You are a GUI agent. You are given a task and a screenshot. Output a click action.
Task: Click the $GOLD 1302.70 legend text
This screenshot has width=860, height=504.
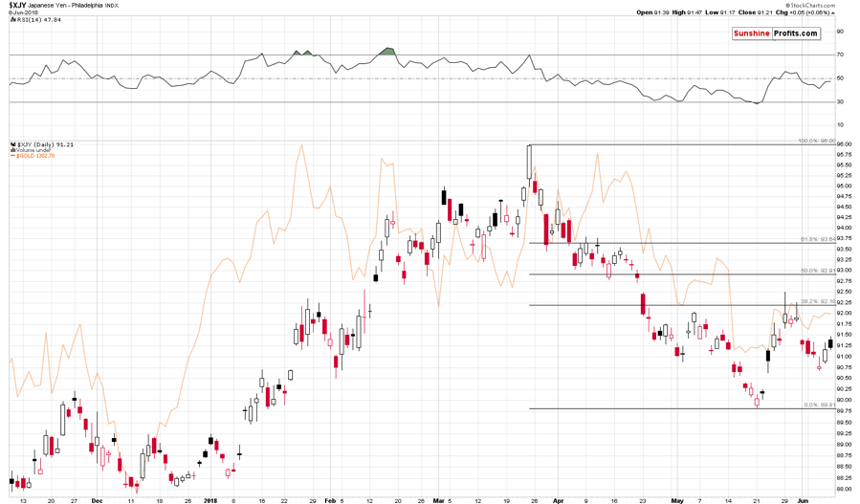tap(35, 156)
